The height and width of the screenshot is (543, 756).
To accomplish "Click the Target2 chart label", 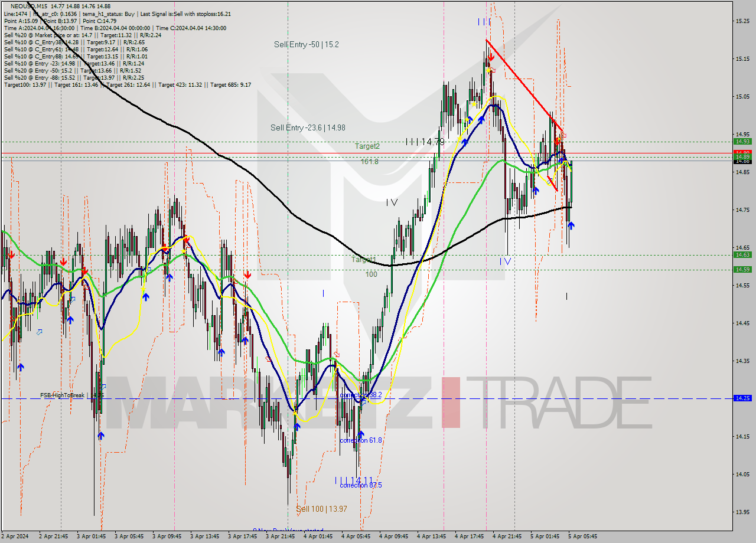I will pos(367,146).
